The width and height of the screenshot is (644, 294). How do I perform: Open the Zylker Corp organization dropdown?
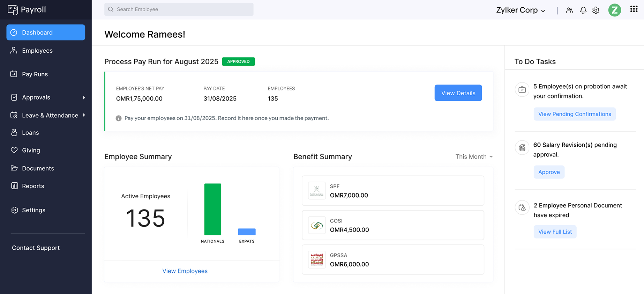click(x=520, y=10)
